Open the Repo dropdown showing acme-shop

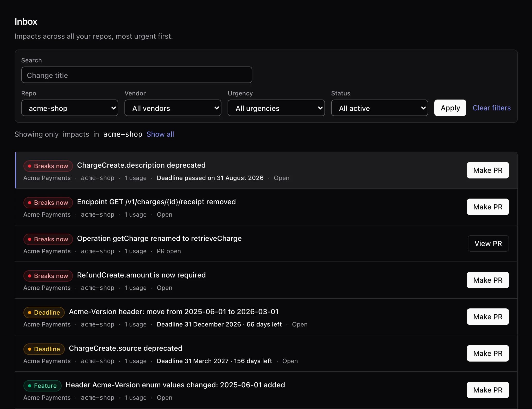pos(70,108)
